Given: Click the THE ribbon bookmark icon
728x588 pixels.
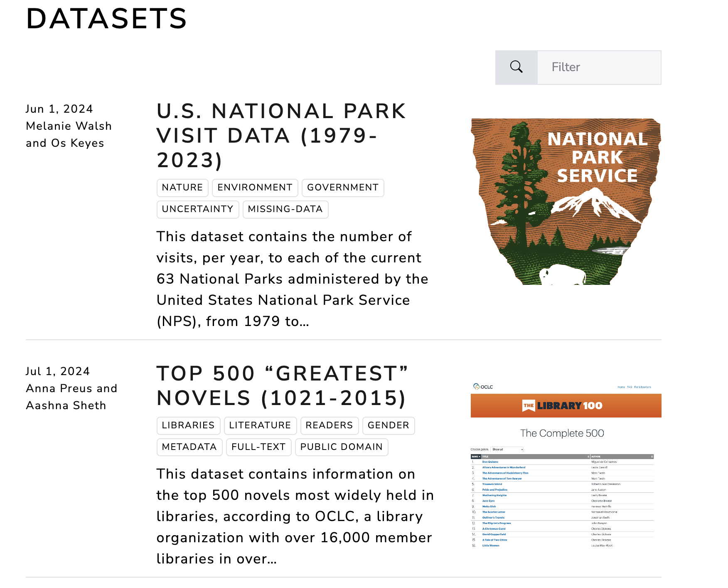Looking at the screenshot, I should pos(529,405).
